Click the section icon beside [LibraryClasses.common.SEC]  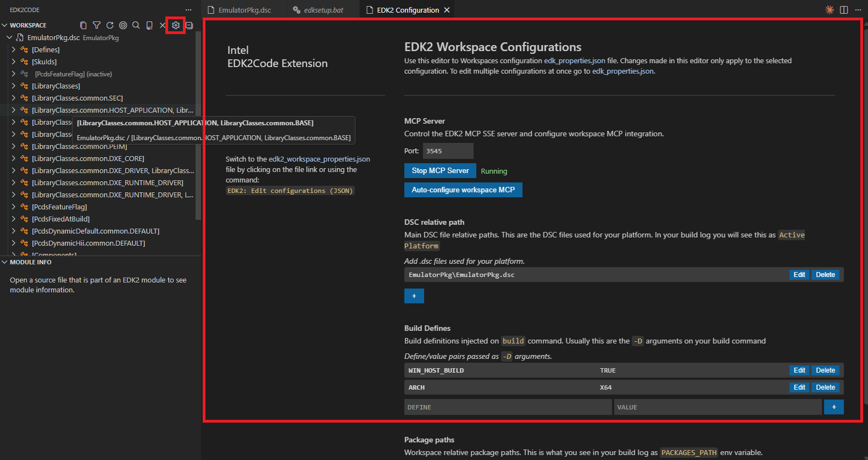coord(24,98)
